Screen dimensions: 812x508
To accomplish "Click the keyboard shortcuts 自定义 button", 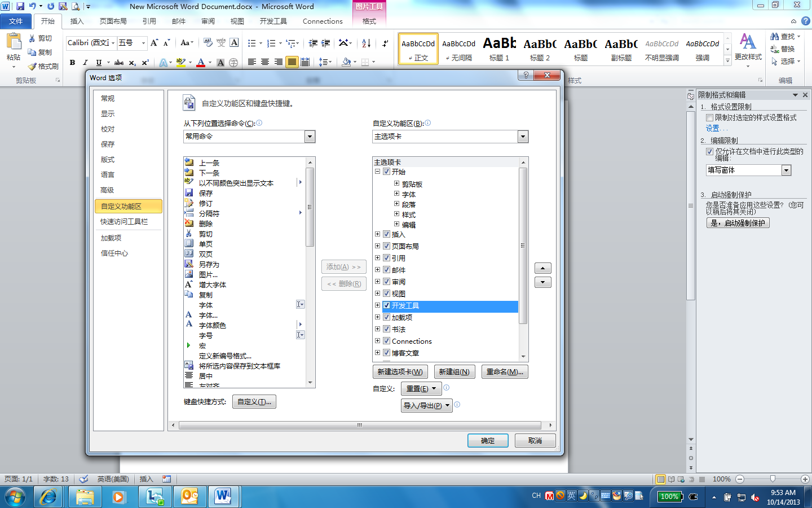I will point(254,402).
